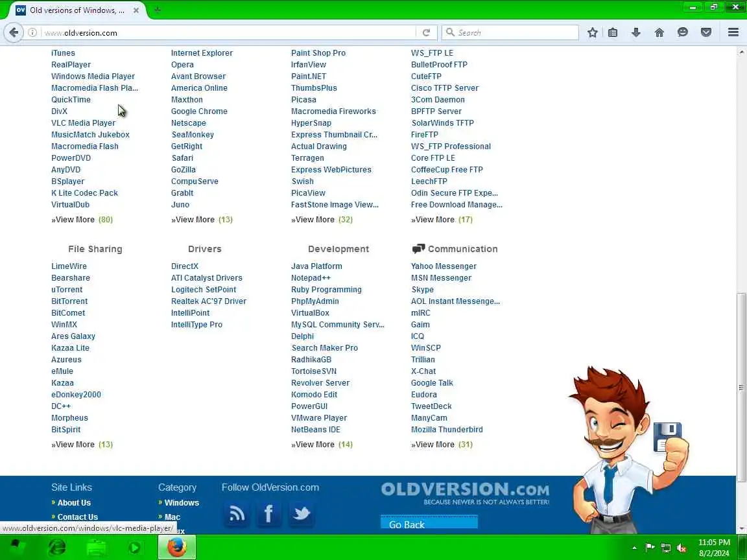Click the browser back arrow button

14,32
